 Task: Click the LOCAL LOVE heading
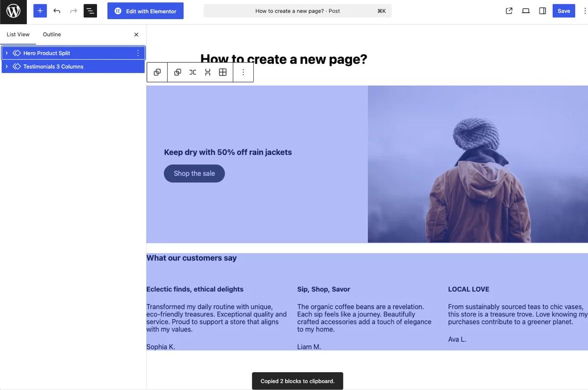tap(468, 289)
